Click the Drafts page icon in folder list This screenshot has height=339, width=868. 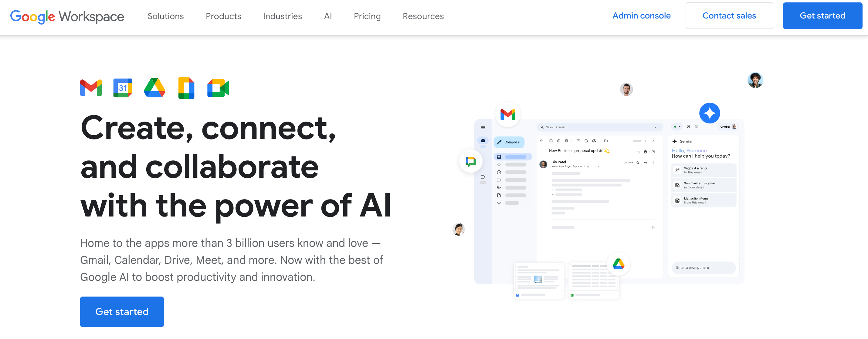[x=499, y=196]
